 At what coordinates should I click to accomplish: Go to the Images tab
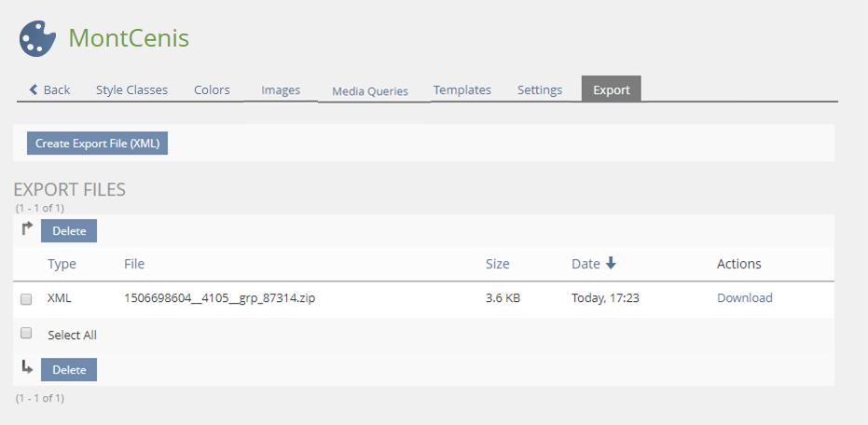[x=281, y=90]
